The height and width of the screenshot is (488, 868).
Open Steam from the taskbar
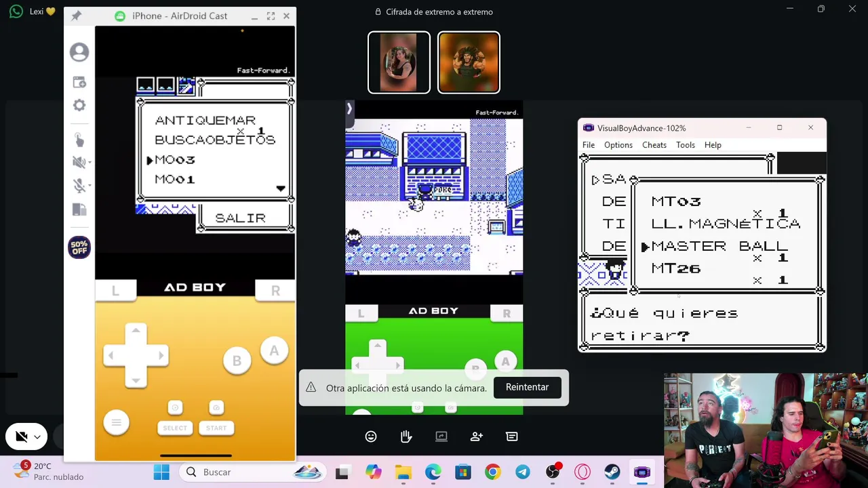612,472
